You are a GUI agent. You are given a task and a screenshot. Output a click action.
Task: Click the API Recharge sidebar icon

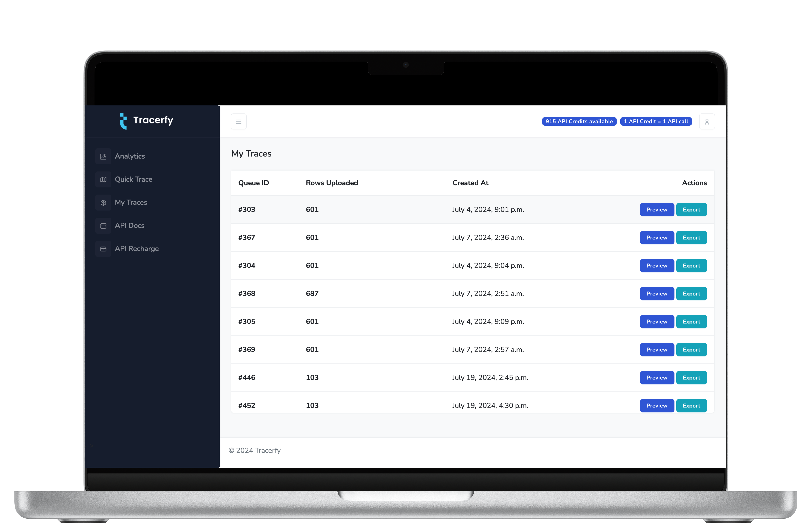coord(103,248)
